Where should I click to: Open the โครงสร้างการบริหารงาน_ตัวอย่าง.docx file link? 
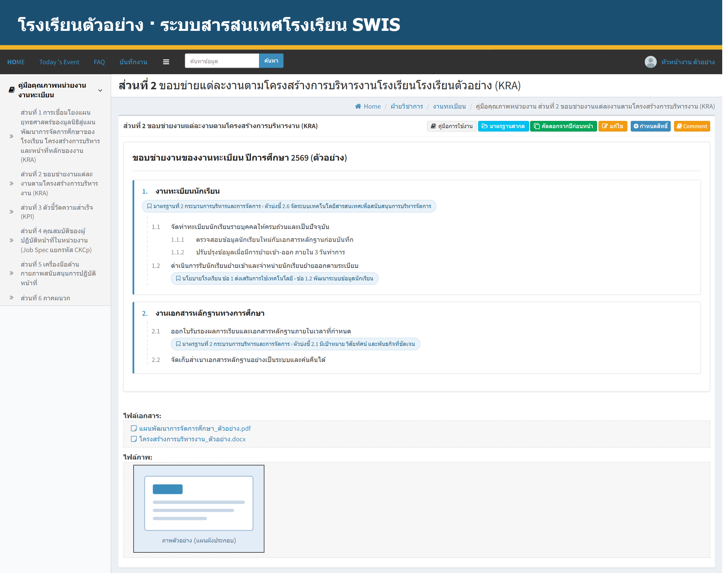tap(192, 439)
